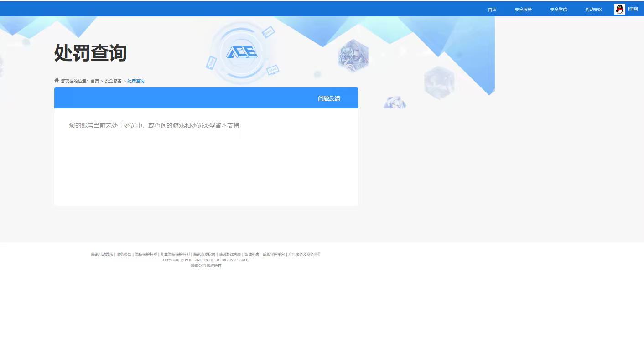This screenshot has width=644, height=344.
Task: Click the message starting 您的账号当前未处于处罚中
Action: (x=154, y=125)
